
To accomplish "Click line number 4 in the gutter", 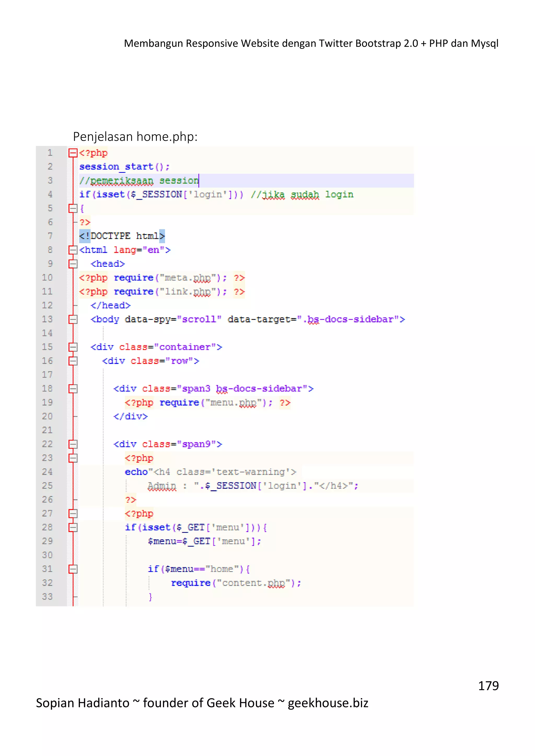I will click(x=50, y=194).
